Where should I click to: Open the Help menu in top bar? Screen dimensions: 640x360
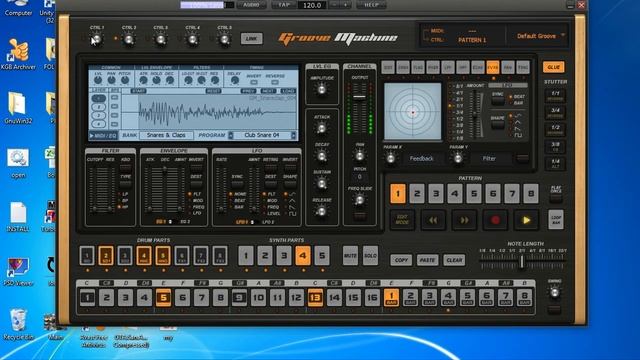(371, 5)
